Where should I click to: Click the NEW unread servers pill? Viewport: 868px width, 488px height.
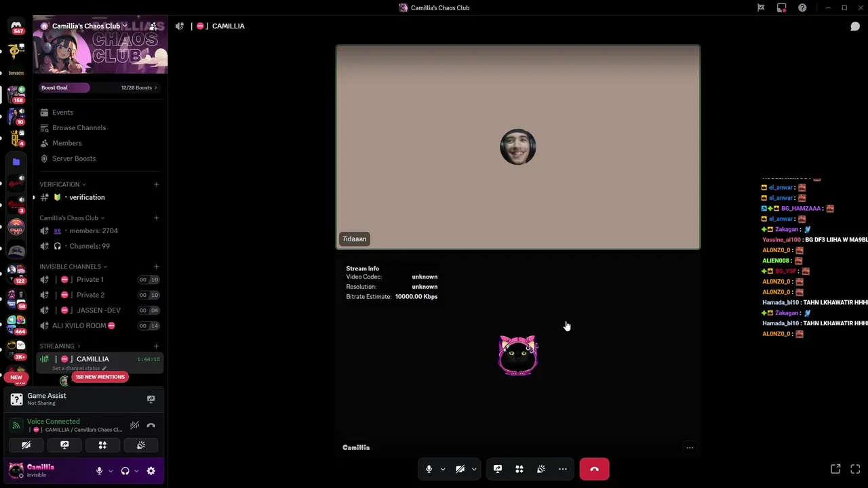(x=16, y=378)
